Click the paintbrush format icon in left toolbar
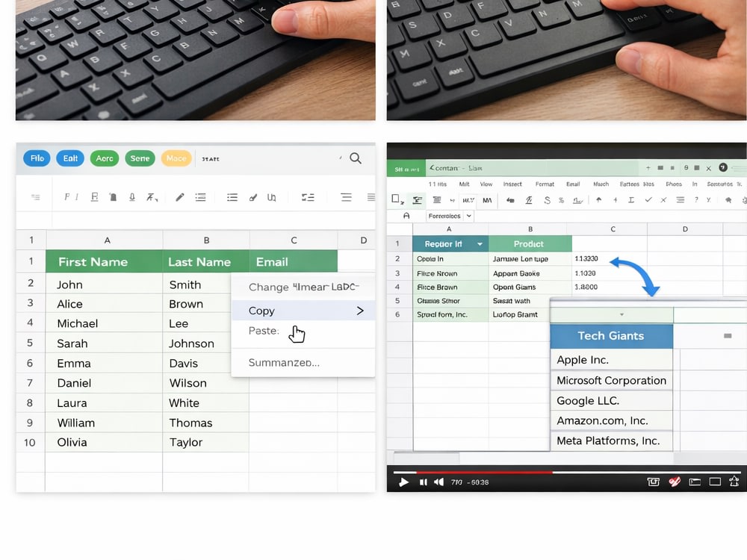Image resolution: width=747 pixels, height=560 pixels. tap(253, 197)
